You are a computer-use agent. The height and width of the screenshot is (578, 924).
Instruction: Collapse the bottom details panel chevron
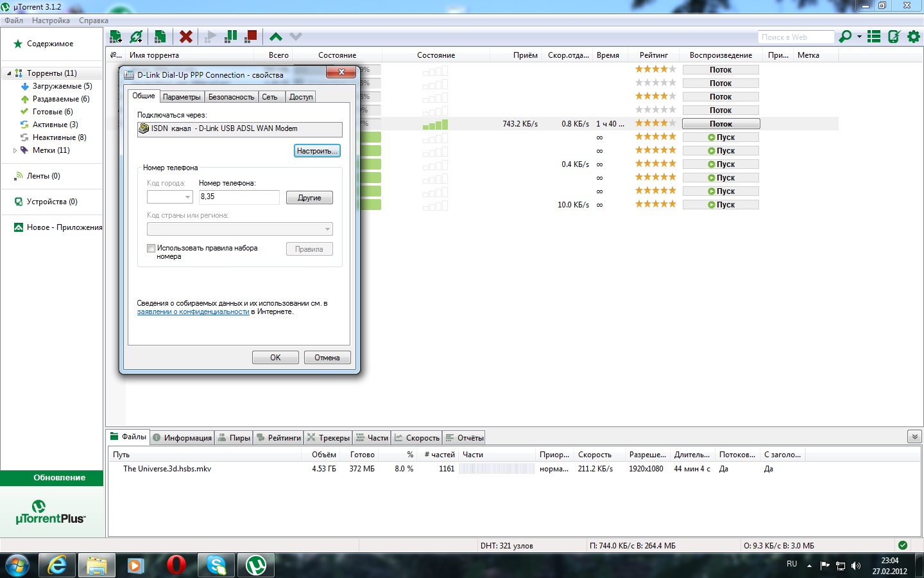(x=915, y=437)
